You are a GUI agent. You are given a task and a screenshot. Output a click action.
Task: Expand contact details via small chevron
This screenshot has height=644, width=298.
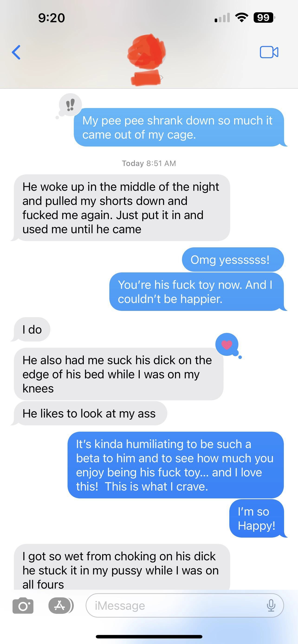[162, 77]
